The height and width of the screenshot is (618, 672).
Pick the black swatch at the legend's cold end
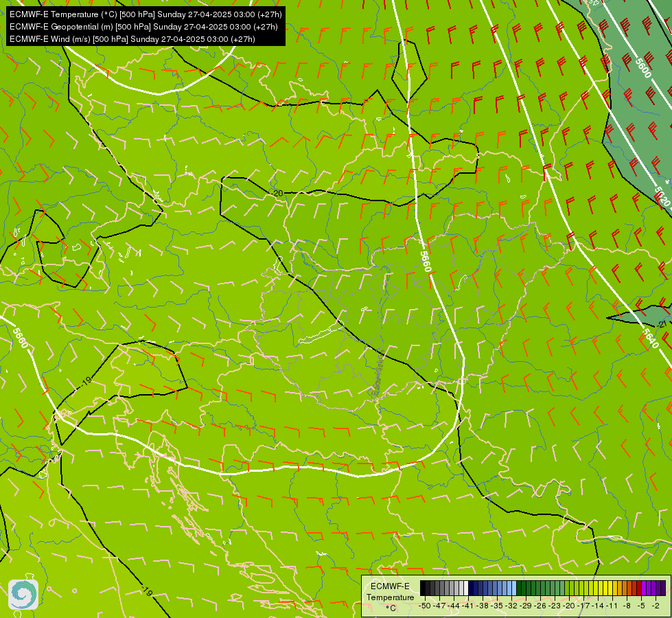(x=423, y=588)
